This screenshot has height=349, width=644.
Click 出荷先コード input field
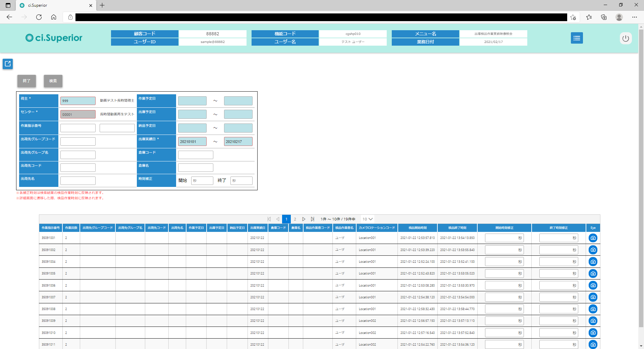(78, 167)
